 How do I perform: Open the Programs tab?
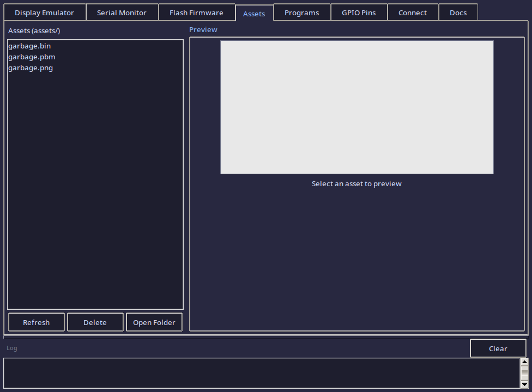pos(301,12)
